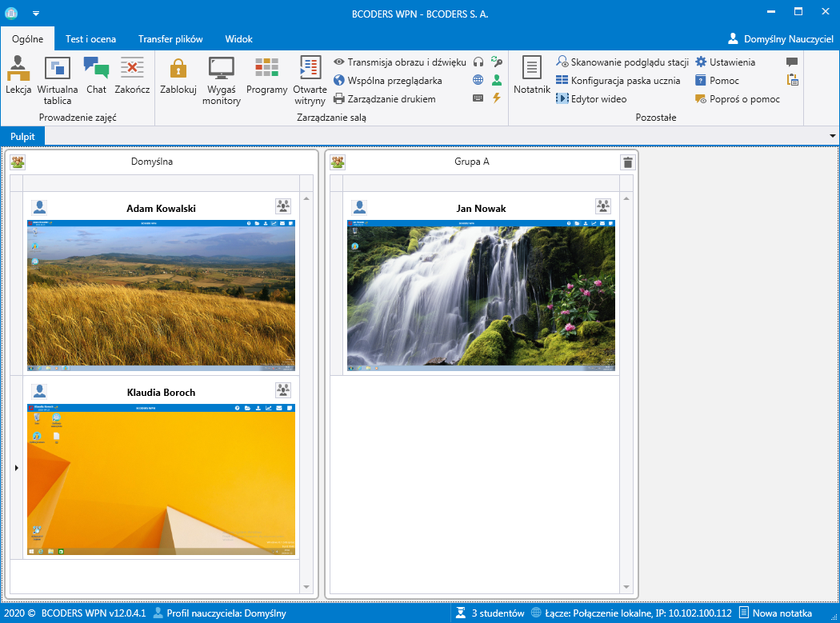This screenshot has width=840, height=623.
Task: Open Konfiguracja paska ucznia
Action: click(x=618, y=80)
